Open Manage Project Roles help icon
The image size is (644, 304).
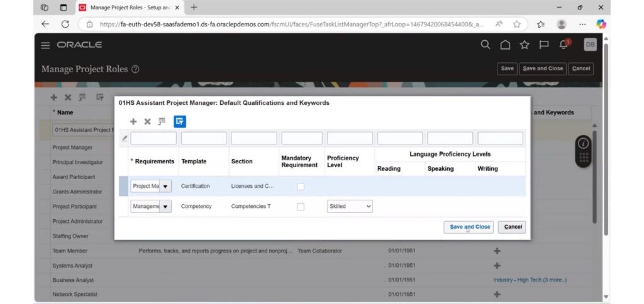pyautogui.click(x=135, y=69)
